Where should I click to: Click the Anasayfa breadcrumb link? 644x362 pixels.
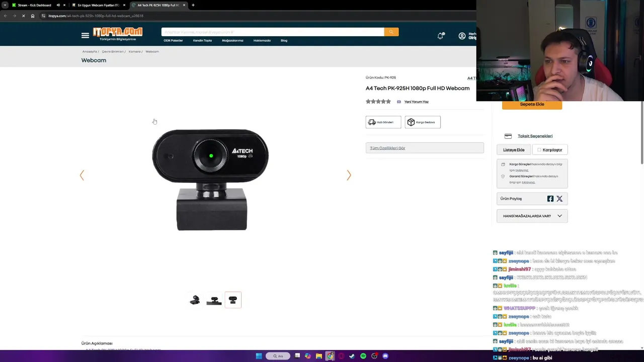[90, 52]
